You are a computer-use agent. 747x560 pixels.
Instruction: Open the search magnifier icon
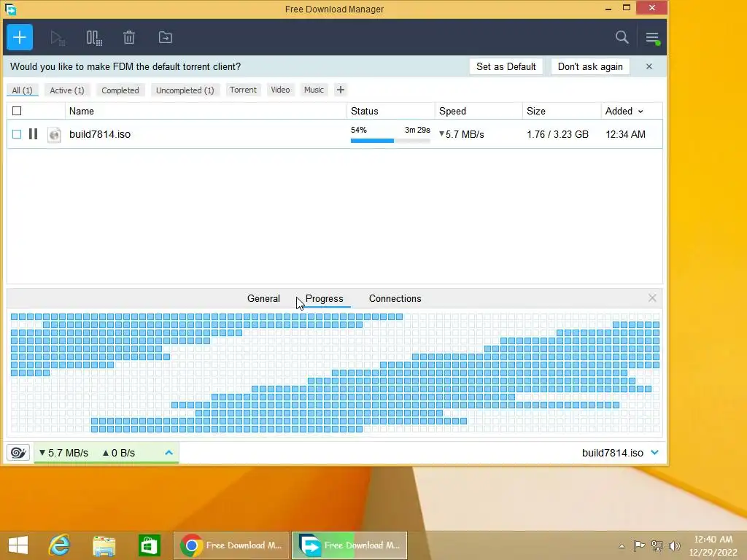coord(622,37)
